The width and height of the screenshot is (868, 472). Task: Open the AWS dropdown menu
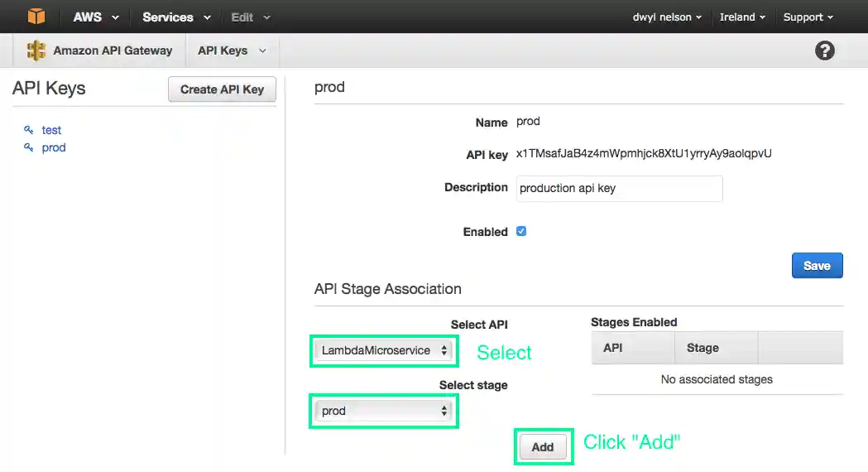pyautogui.click(x=96, y=17)
